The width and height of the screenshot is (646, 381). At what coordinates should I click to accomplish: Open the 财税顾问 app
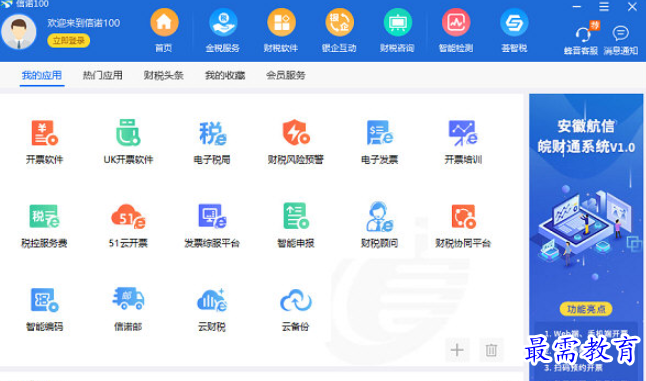point(379,225)
